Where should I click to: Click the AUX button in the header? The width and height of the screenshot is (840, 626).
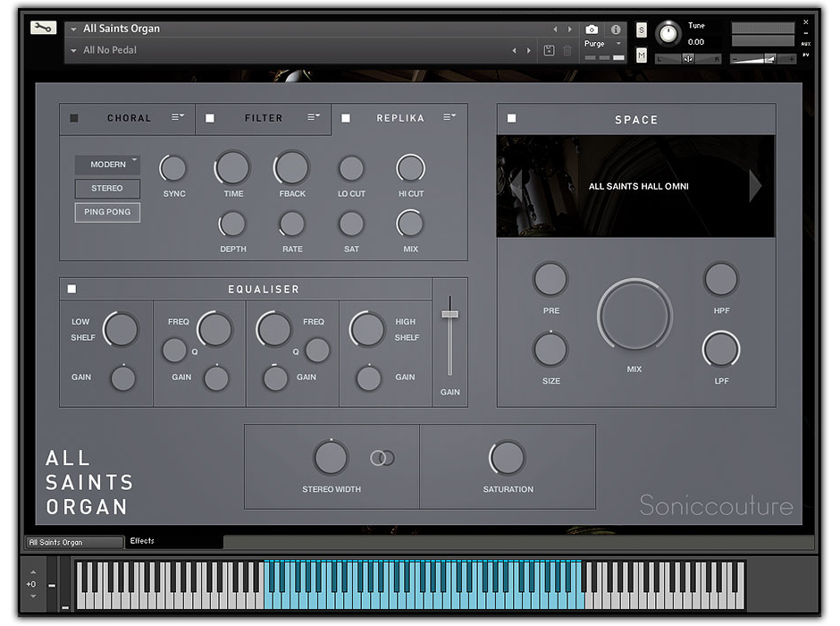[806, 44]
